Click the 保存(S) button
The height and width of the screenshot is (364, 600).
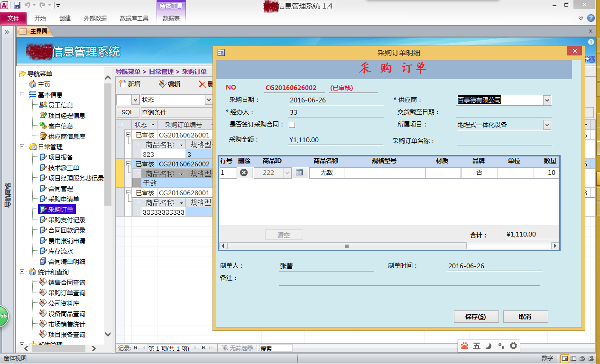[x=476, y=317]
